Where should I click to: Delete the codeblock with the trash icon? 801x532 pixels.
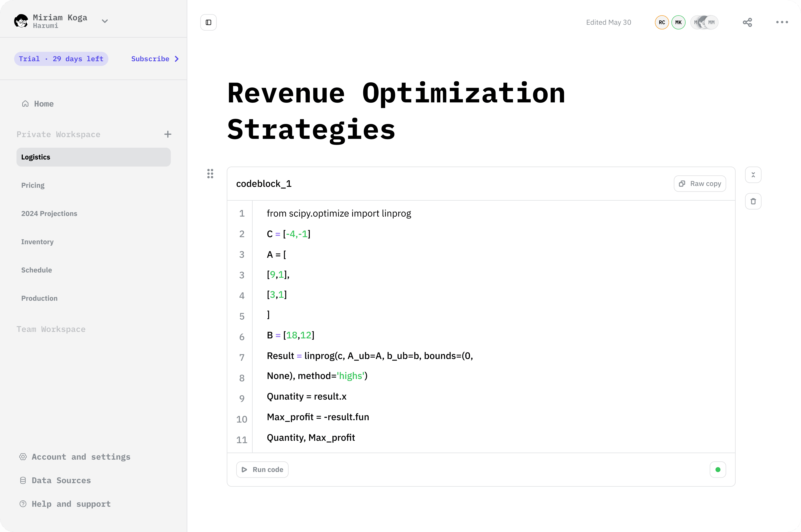(x=753, y=201)
